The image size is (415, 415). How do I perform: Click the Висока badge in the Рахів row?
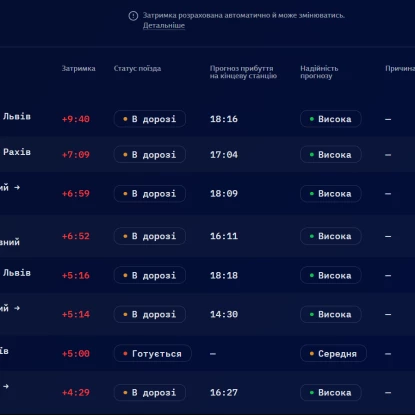(x=331, y=155)
